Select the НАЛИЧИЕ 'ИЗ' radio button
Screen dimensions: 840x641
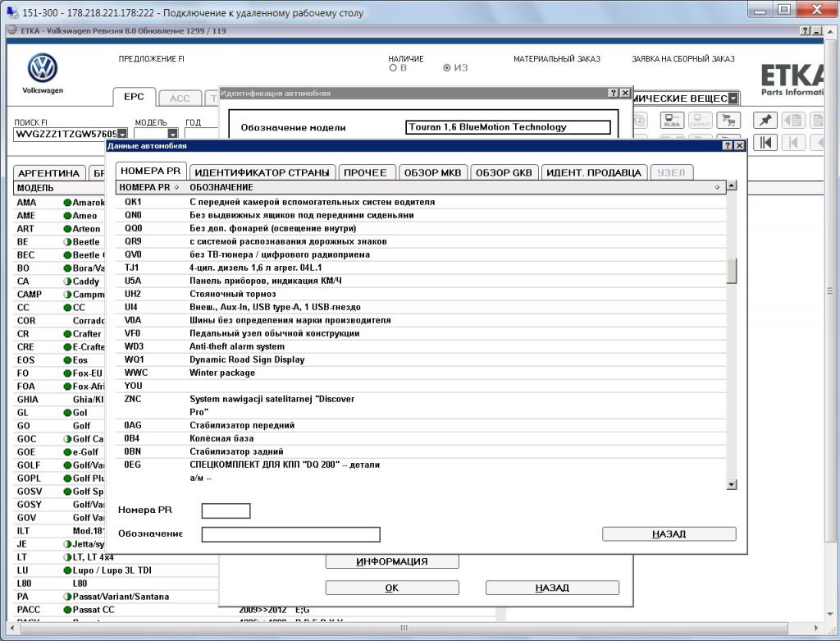click(447, 68)
